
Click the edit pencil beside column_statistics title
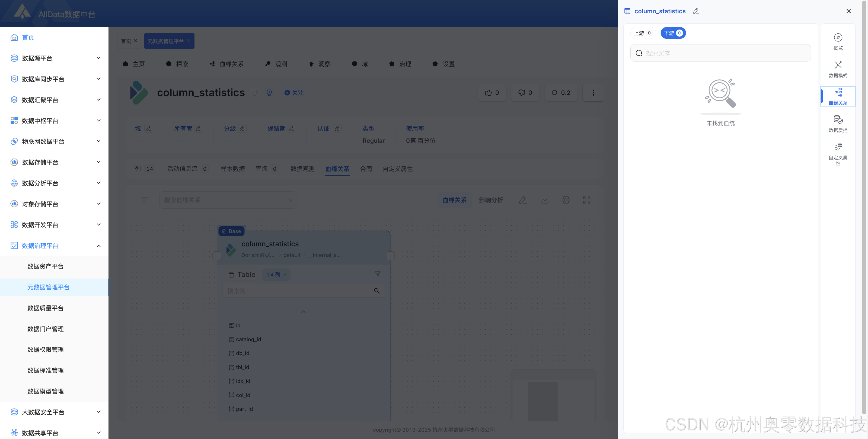pos(696,11)
